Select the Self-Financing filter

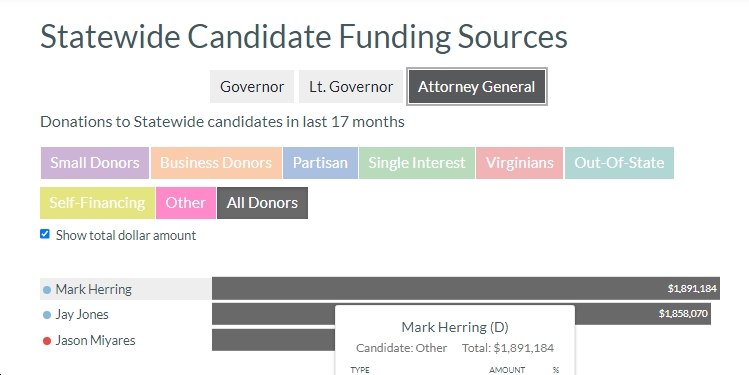[x=97, y=203]
